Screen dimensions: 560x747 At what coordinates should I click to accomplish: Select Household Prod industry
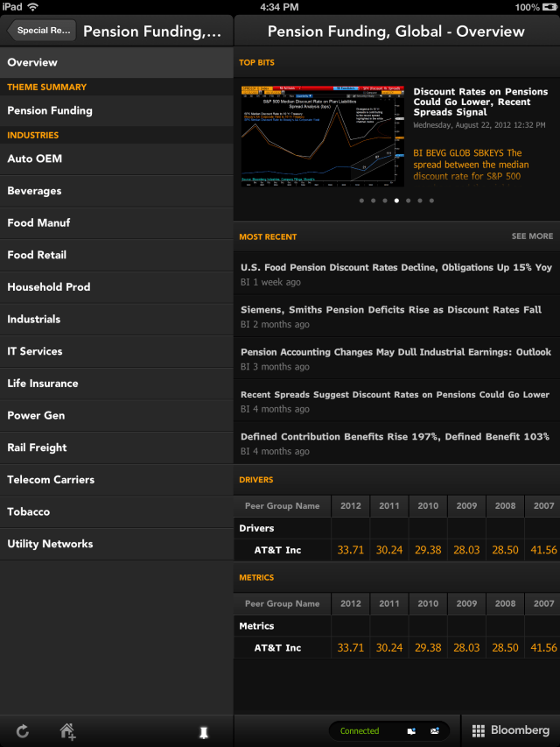(116, 287)
